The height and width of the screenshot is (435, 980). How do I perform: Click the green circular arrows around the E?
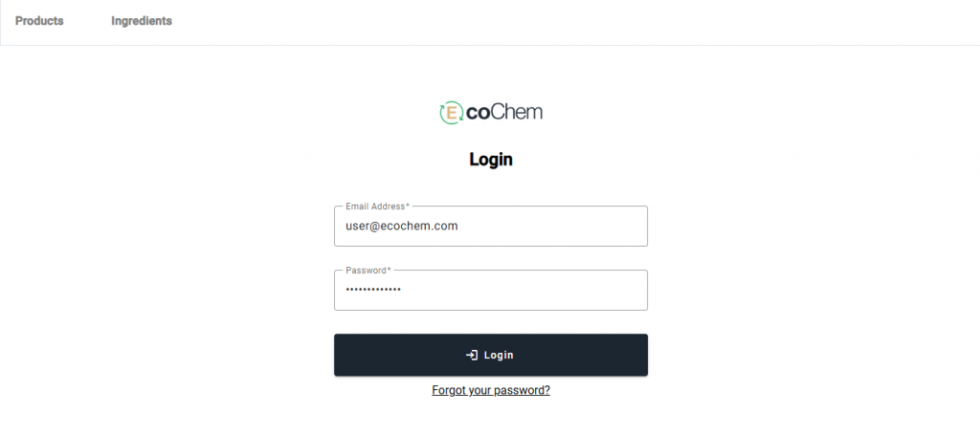click(441, 113)
